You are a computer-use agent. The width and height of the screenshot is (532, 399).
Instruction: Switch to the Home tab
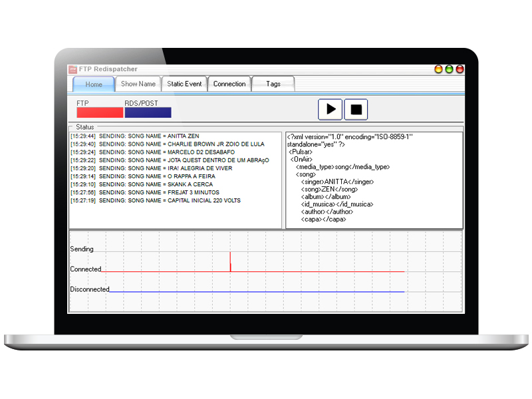[94, 84]
